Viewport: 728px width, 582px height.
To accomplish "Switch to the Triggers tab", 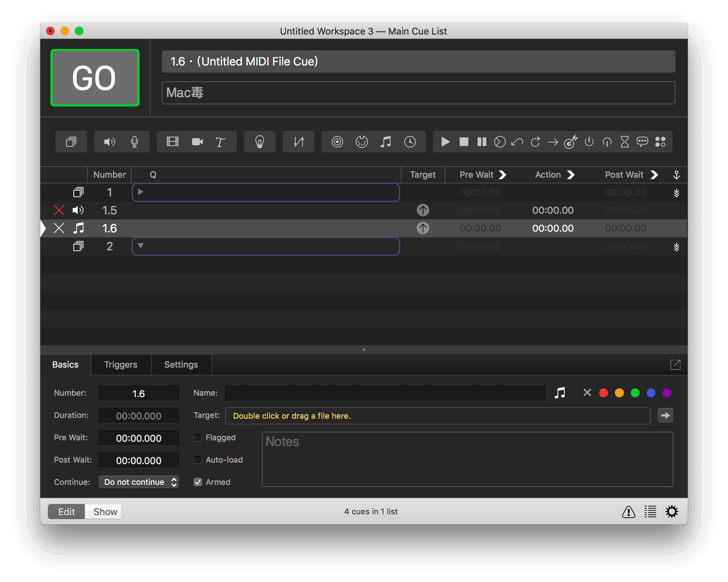I will (x=120, y=364).
